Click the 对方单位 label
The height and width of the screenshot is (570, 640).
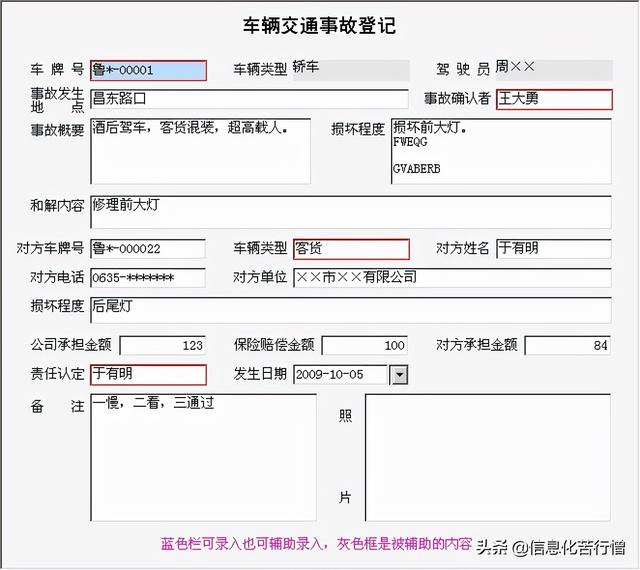(x=260, y=277)
